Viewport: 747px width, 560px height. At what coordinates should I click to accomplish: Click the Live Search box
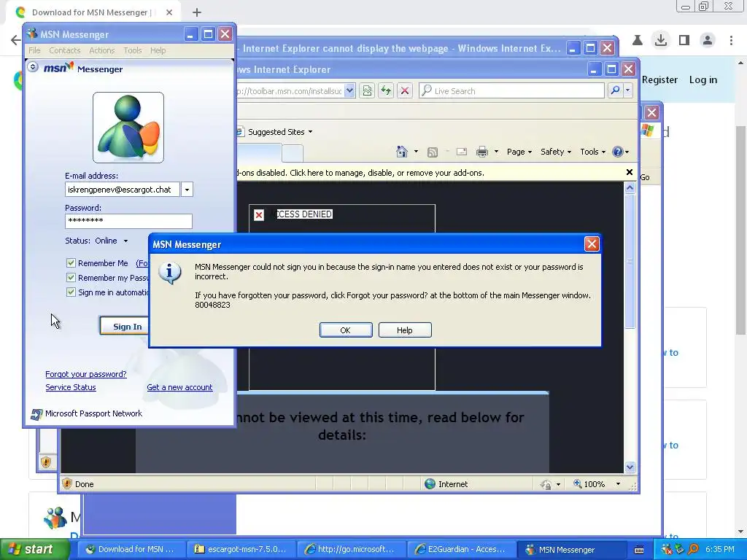coord(511,90)
